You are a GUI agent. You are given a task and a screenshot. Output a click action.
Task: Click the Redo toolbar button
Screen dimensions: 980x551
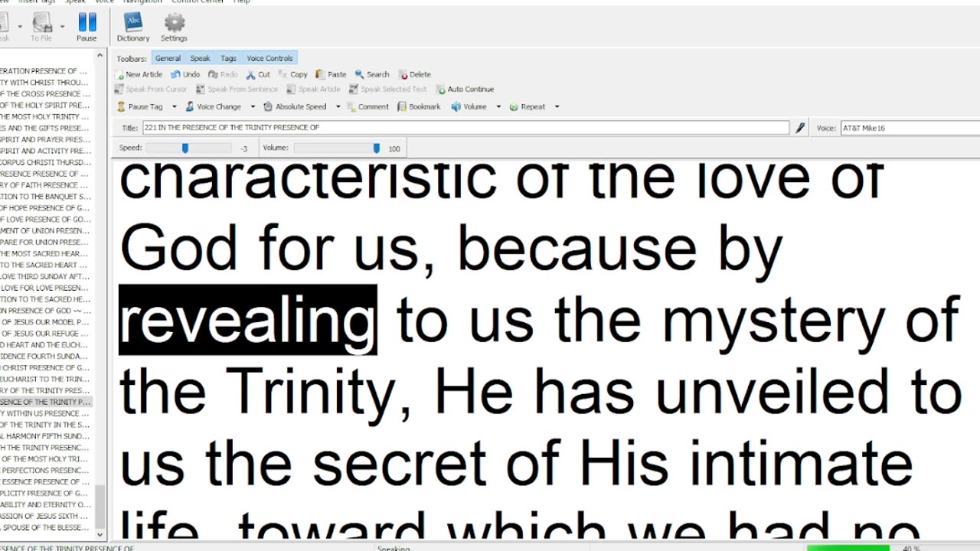pyautogui.click(x=223, y=74)
